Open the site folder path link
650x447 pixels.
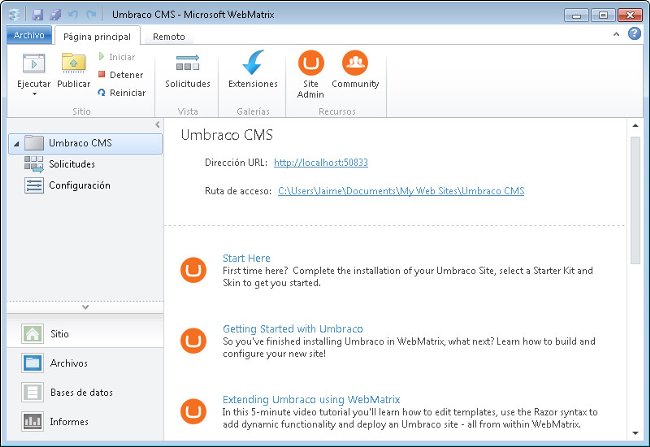point(401,191)
